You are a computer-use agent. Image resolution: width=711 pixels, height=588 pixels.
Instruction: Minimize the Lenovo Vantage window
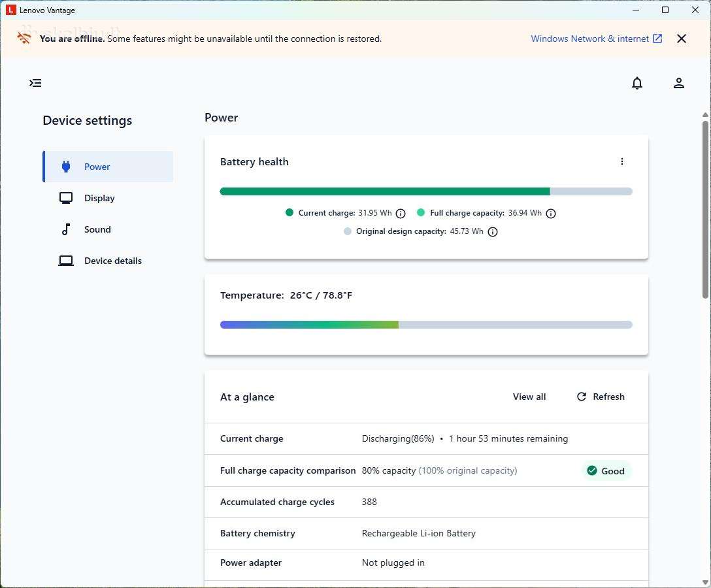pyautogui.click(x=636, y=10)
